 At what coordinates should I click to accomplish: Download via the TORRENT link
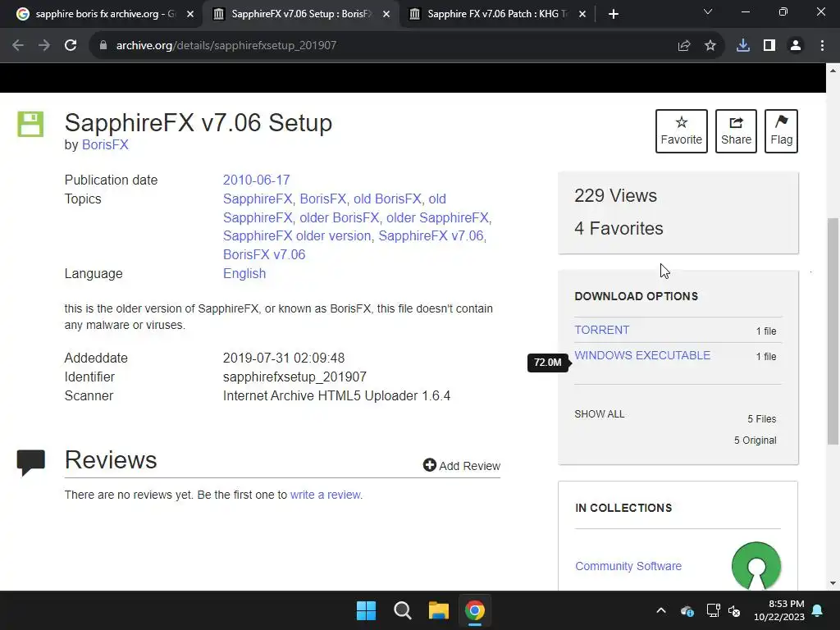coord(601,330)
